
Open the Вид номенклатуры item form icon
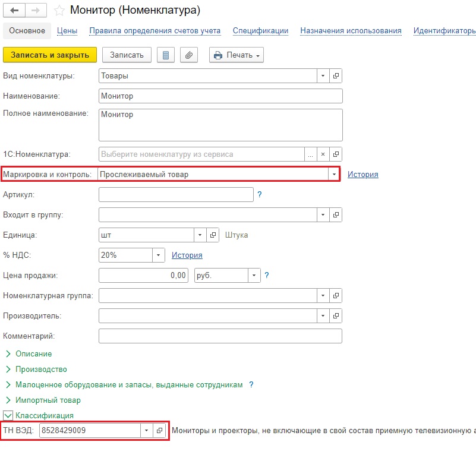tap(336, 75)
